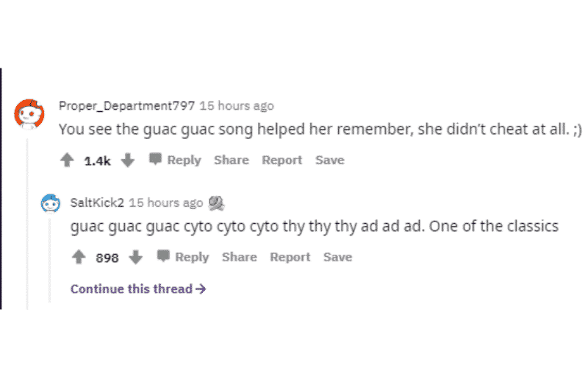
Task: Report the SaltKick2 reply
Action: (290, 257)
